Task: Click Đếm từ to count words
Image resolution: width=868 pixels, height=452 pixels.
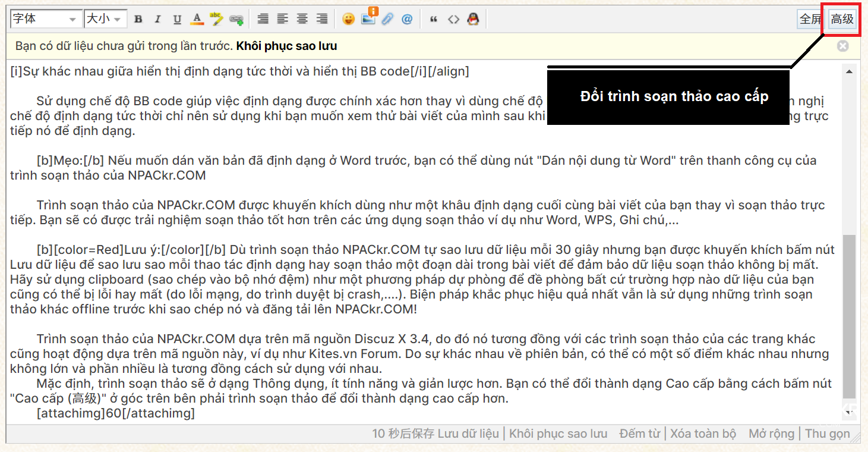Action: coord(639,434)
